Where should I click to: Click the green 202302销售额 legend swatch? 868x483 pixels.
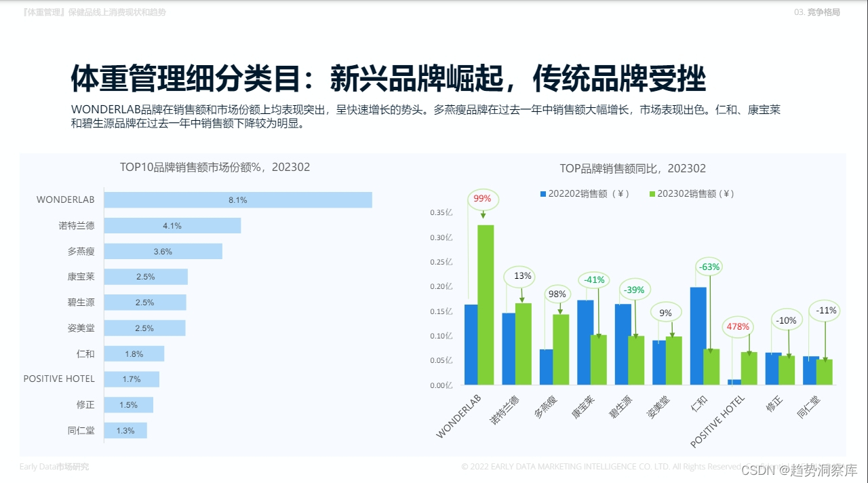652,194
